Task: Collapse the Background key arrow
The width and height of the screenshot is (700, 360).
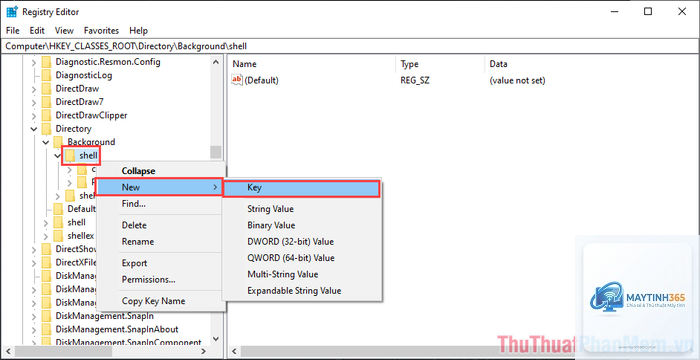Action: click(46, 142)
